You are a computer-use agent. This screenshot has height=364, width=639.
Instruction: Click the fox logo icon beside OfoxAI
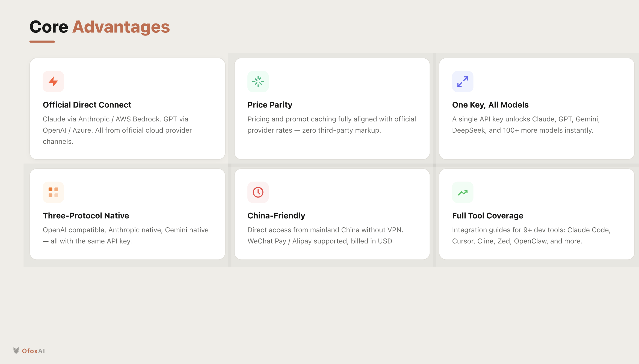pyautogui.click(x=16, y=351)
